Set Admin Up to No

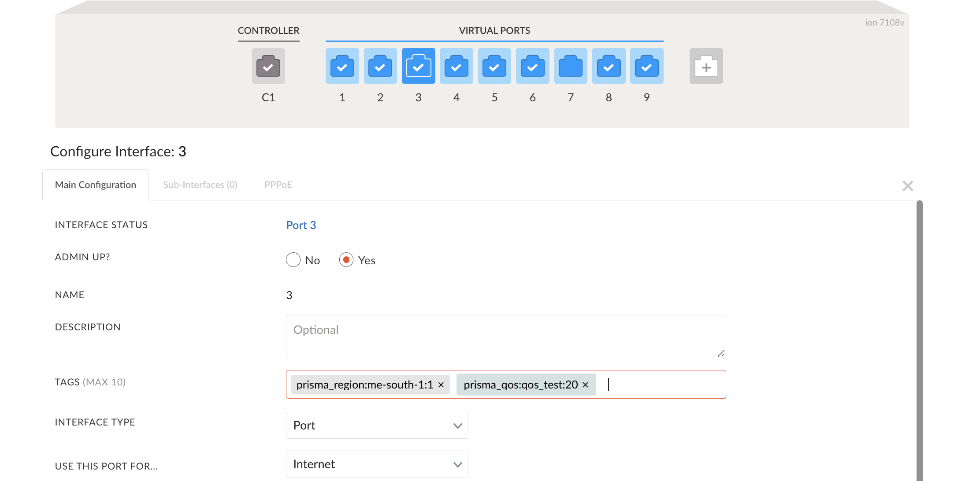[293, 260]
